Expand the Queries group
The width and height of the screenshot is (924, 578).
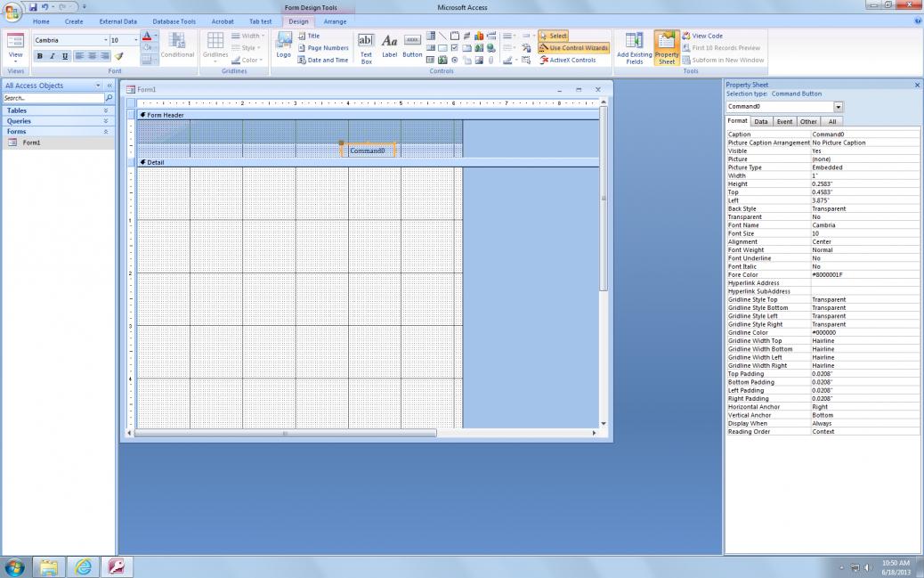106,121
